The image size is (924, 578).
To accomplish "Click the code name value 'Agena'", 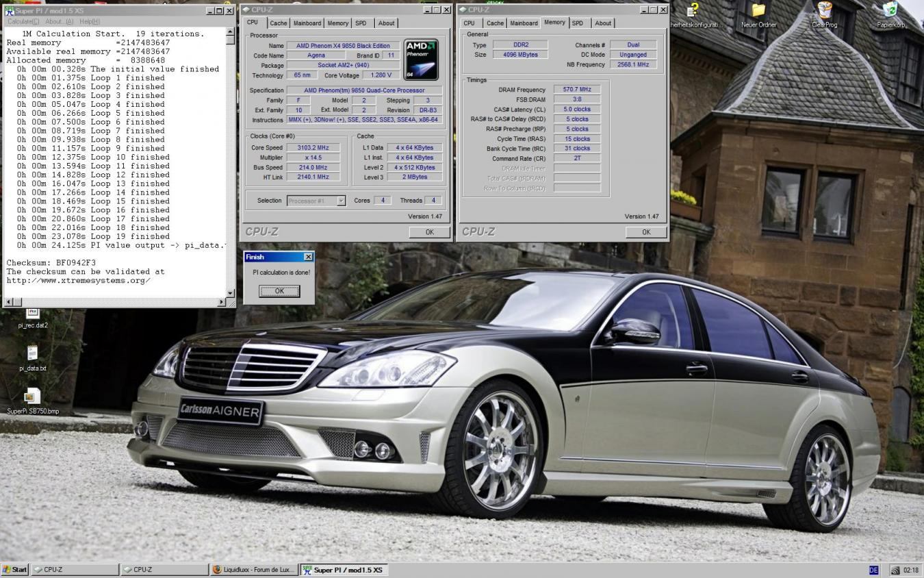I will pyautogui.click(x=316, y=55).
